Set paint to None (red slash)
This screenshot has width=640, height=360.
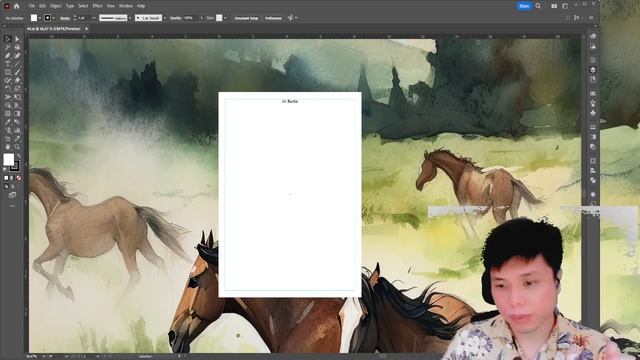18,178
